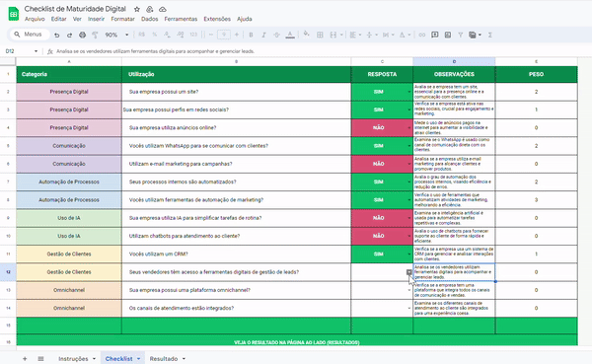Open the Inserir menu
The width and height of the screenshot is (592, 364).
click(97, 19)
